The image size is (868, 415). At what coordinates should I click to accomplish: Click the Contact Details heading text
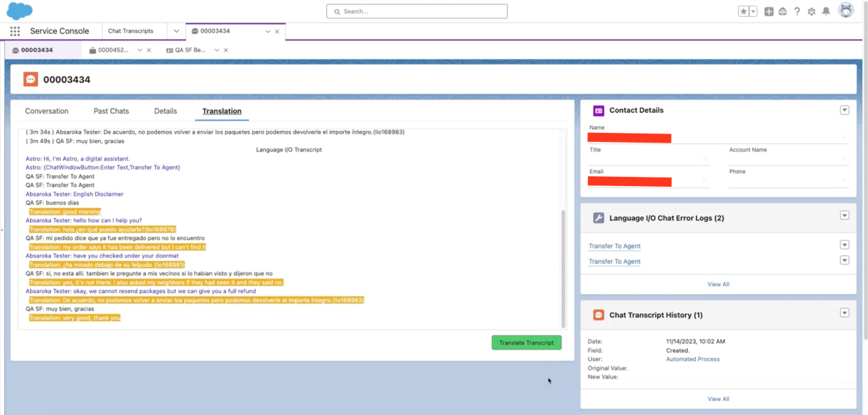(x=636, y=110)
